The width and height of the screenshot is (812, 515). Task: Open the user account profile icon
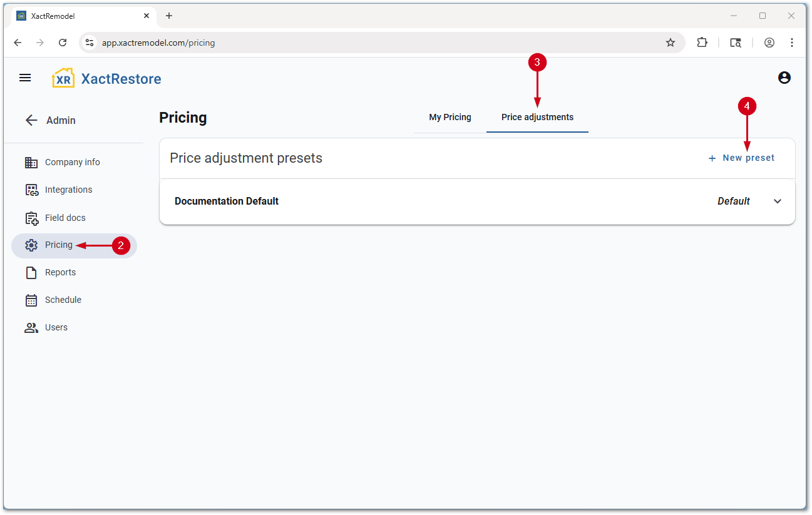[x=784, y=78]
